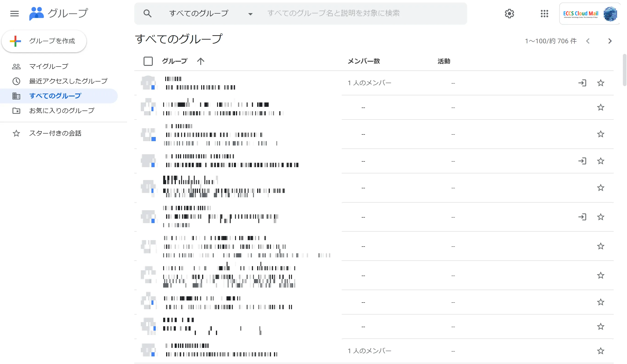Click the join icon on the first group row
Viewport: 627px width, 364px height.
(582, 83)
